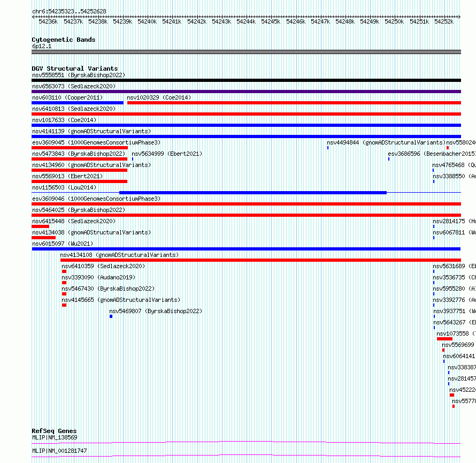Click the 54248k ruler tick label

345,21
